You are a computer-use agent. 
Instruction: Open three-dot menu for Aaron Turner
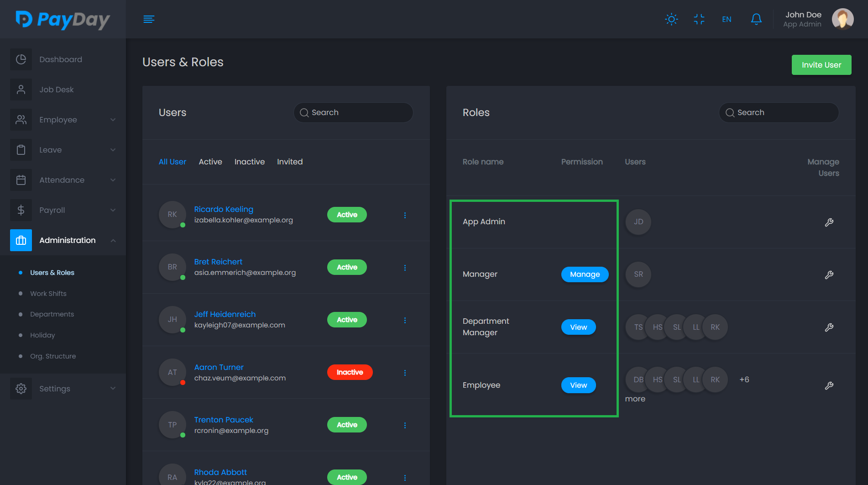coord(405,373)
